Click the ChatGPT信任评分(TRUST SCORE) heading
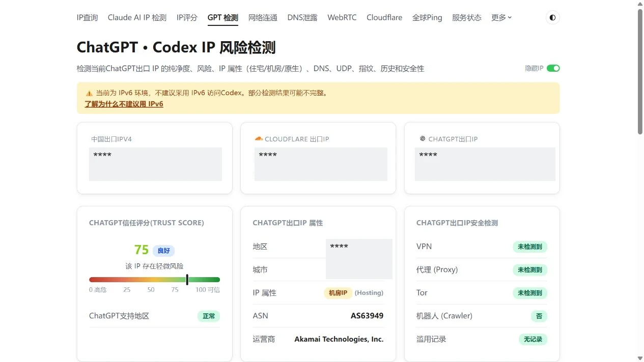 click(x=147, y=223)
